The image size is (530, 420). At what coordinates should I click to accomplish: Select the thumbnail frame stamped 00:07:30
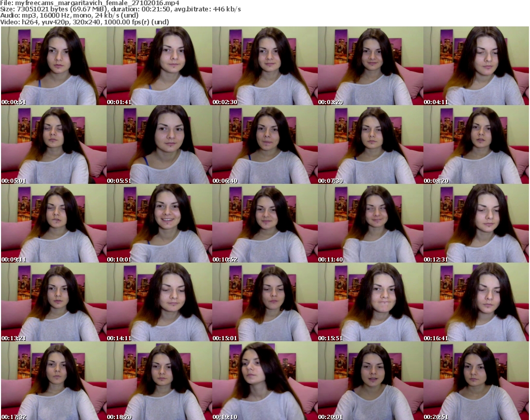pos(370,144)
